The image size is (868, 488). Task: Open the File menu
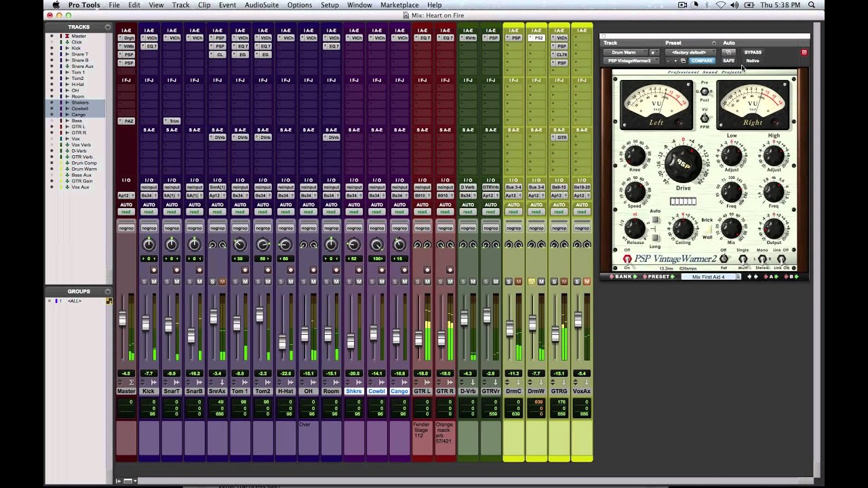[x=114, y=5]
